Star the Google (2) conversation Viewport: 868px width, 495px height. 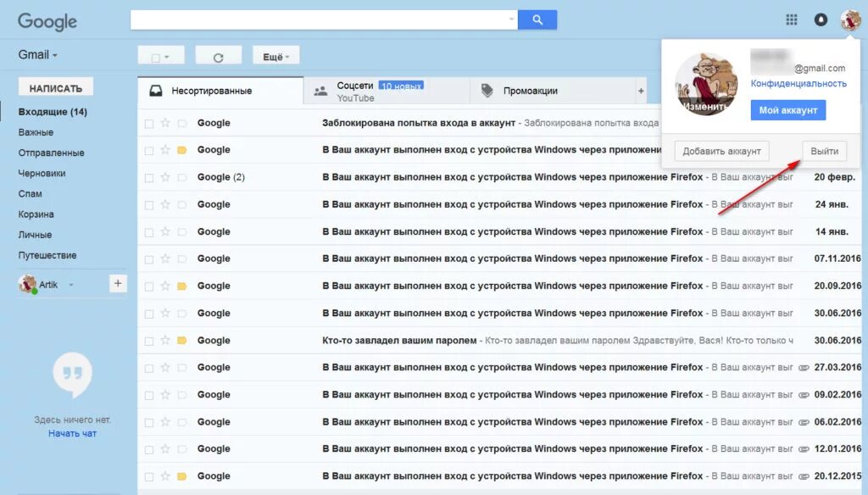click(165, 177)
